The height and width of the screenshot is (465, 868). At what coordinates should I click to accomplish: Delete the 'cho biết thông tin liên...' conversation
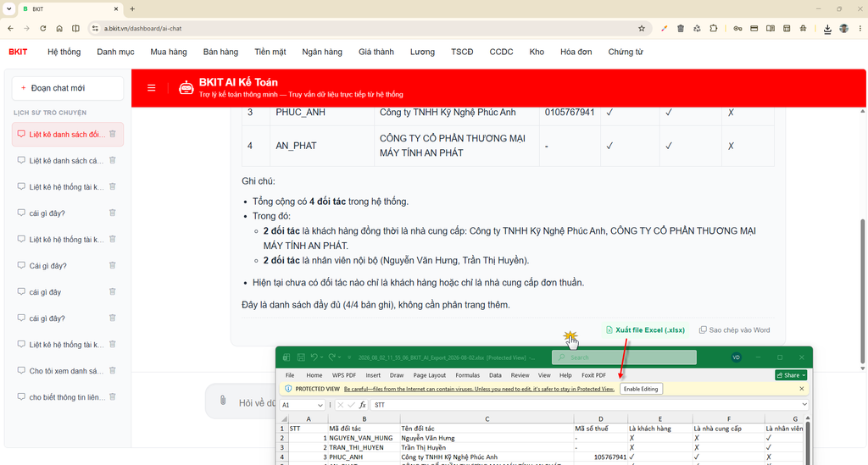point(113,397)
